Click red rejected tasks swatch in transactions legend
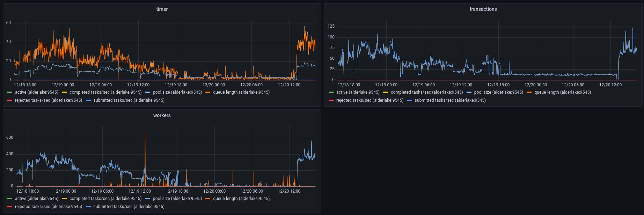 [331, 100]
